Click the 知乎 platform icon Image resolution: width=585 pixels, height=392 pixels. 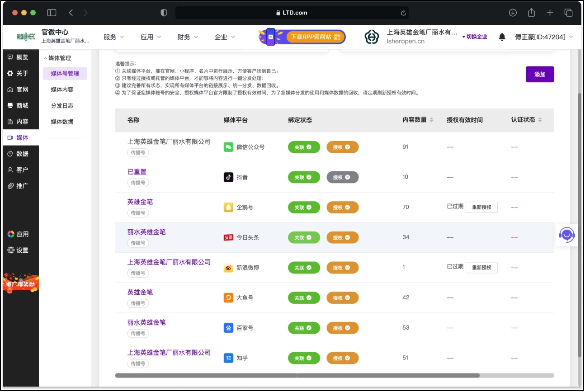tap(228, 358)
